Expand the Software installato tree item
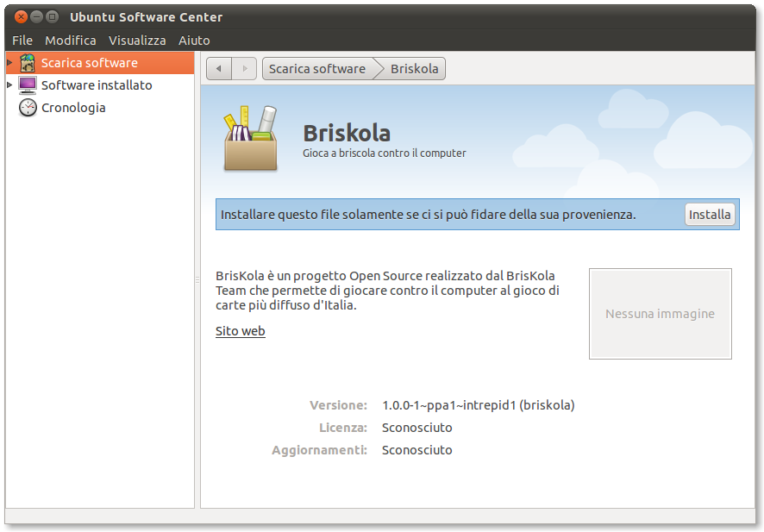This screenshot has height=532, width=764. coord(9,84)
